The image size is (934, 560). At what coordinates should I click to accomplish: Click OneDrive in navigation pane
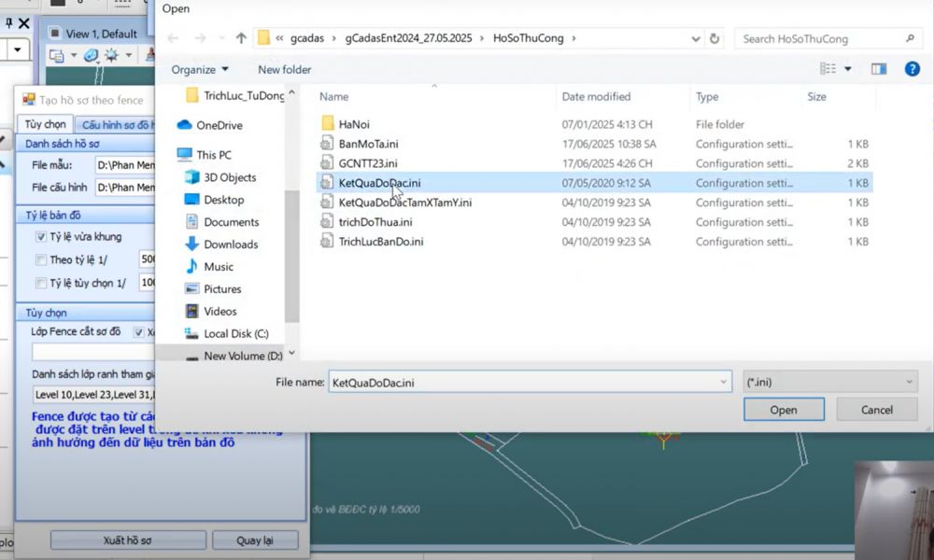pyautogui.click(x=219, y=125)
